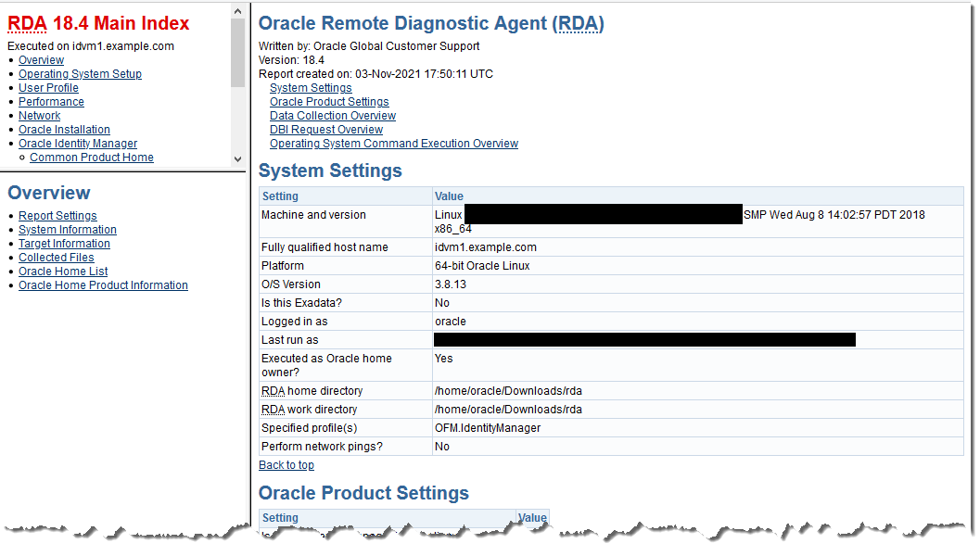Click scroll down arrow in index frame
Screen dimensions: 980x556
point(237,159)
